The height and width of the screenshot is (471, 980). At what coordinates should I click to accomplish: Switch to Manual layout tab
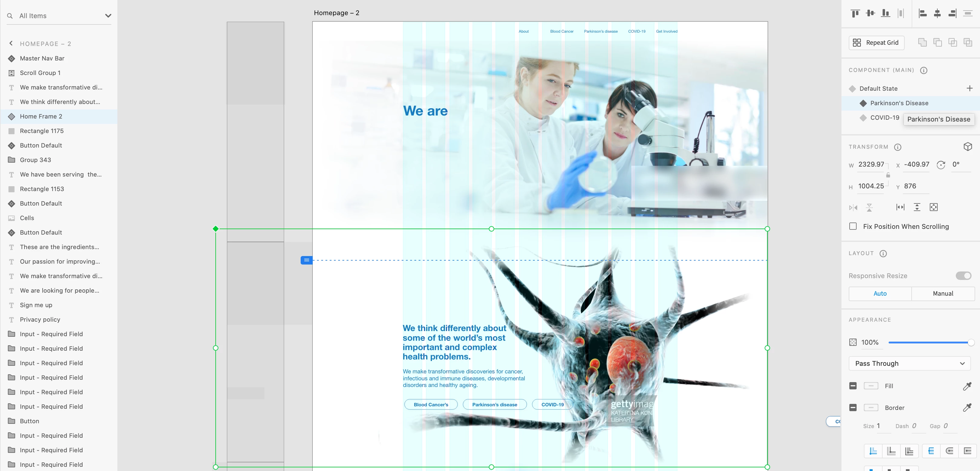point(943,294)
